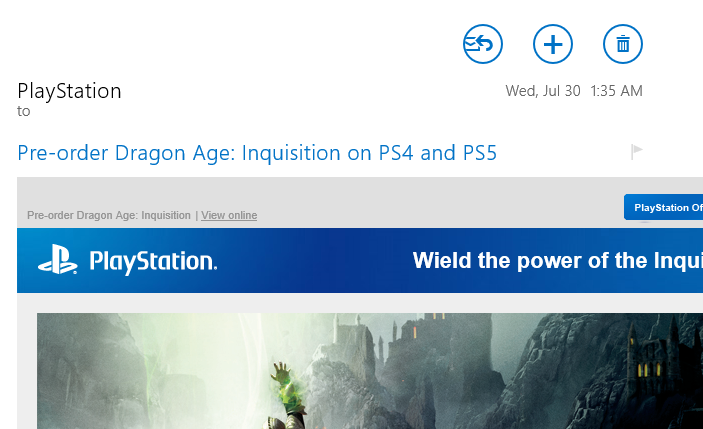Click the 'Wield the power' banner headline
The width and height of the screenshot is (703, 429).
[x=558, y=260]
